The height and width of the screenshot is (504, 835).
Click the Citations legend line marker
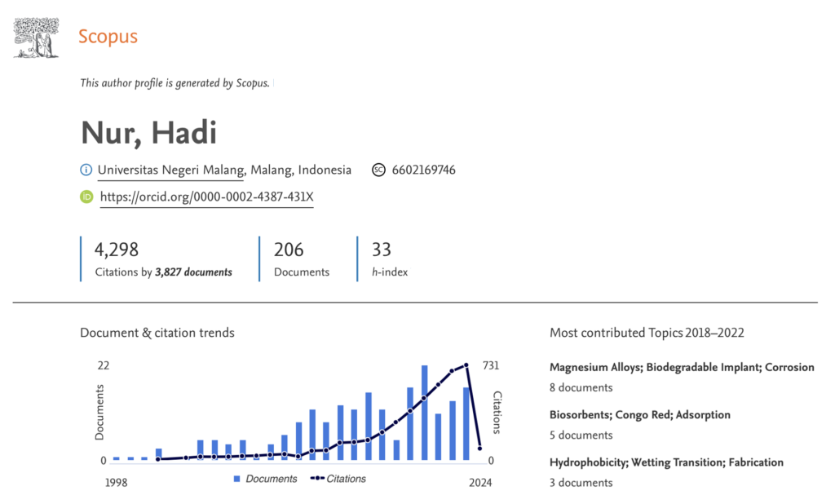317,480
